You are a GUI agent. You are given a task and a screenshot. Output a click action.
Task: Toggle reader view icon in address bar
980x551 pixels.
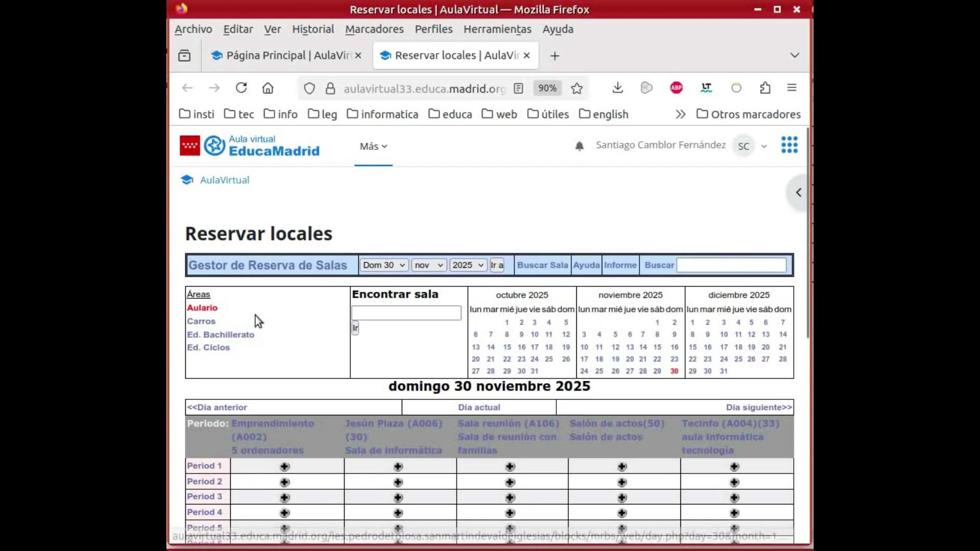click(x=519, y=88)
